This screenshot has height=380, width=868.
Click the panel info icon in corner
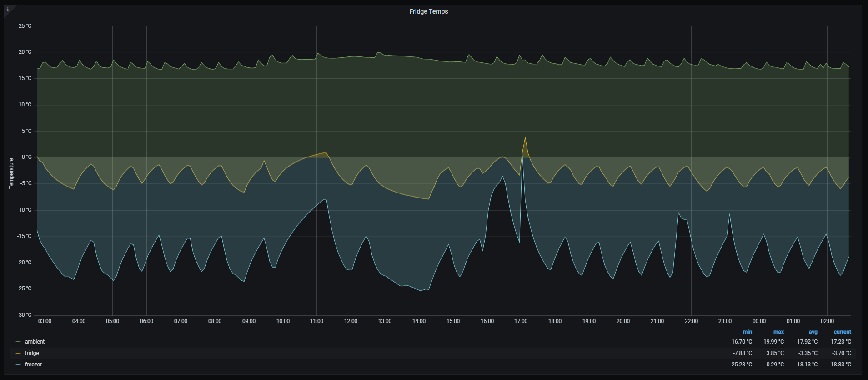tap(7, 10)
